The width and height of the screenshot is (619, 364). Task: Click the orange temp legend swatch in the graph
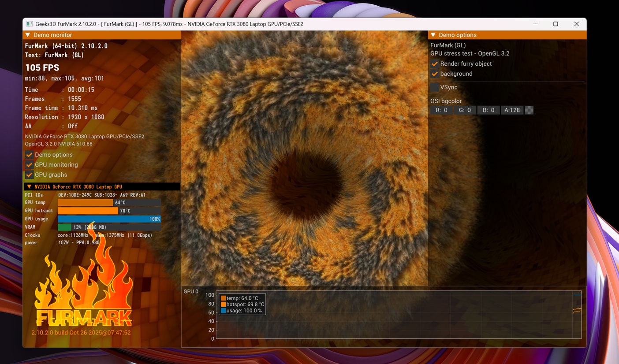[x=223, y=298]
